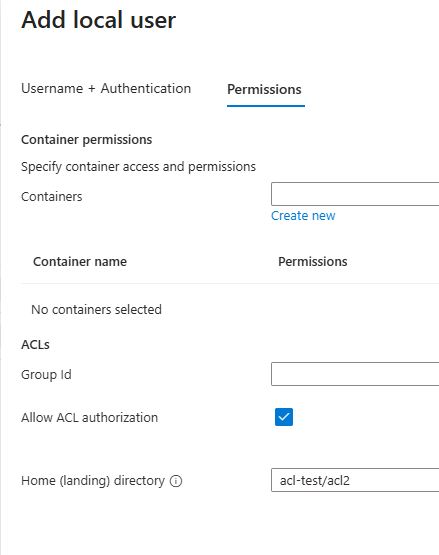Click the Create new link
Viewport: 439px width, 555px height.
(x=303, y=216)
